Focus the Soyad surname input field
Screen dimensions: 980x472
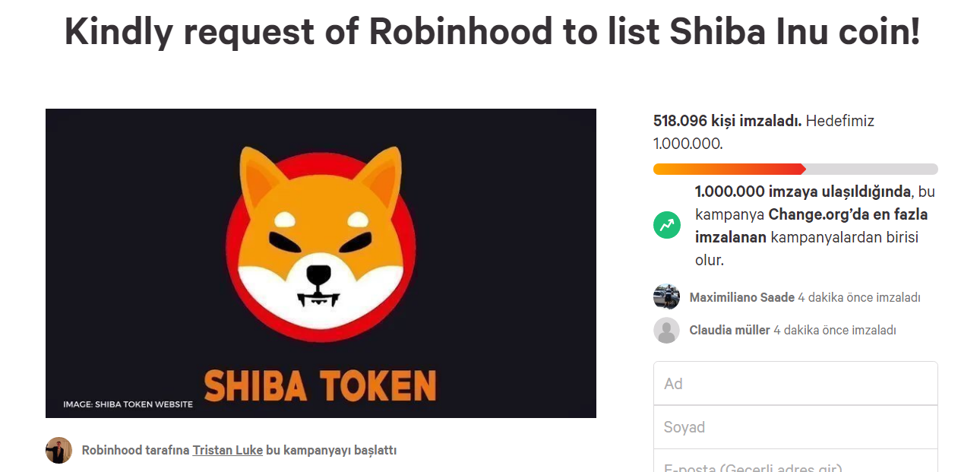(x=795, y=427)
